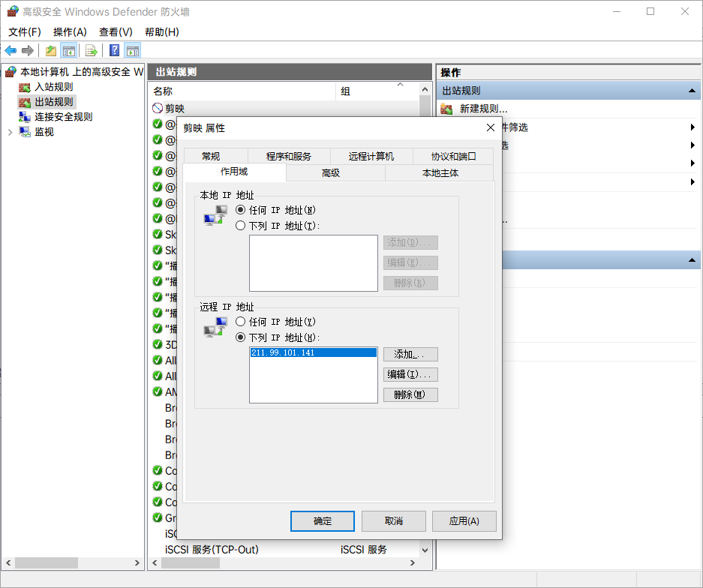
Task: Expand the 监视 tree node
Action: tap(10, 132)
